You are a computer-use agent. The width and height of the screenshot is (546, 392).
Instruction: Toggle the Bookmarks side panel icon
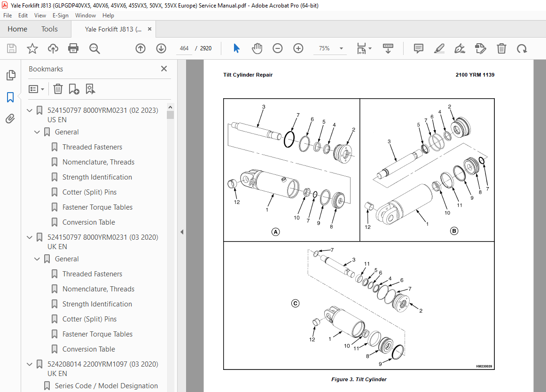[x=10, y=97]
